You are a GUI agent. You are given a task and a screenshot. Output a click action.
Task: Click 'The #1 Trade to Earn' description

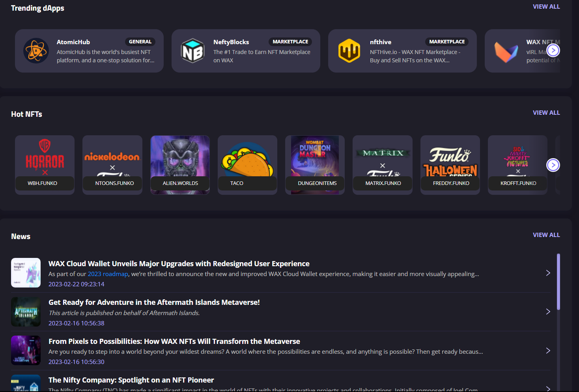[262, 56]
